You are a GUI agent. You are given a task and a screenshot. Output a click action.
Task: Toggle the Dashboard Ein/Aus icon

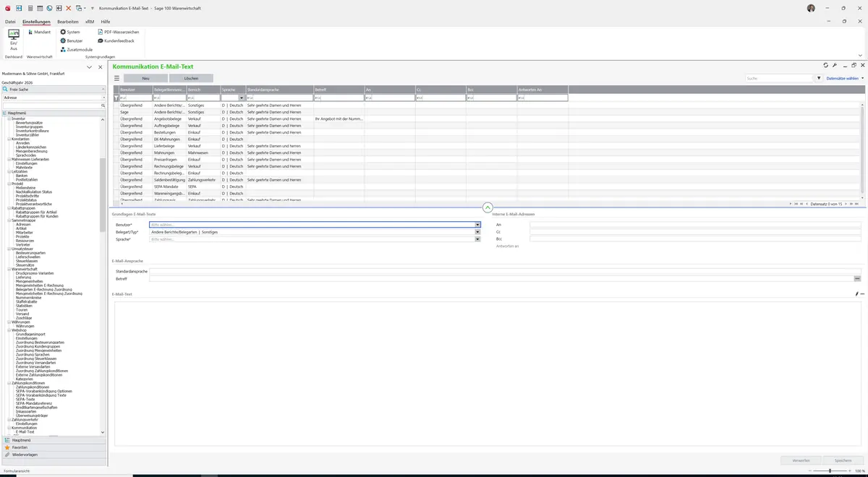coord(13,40)
